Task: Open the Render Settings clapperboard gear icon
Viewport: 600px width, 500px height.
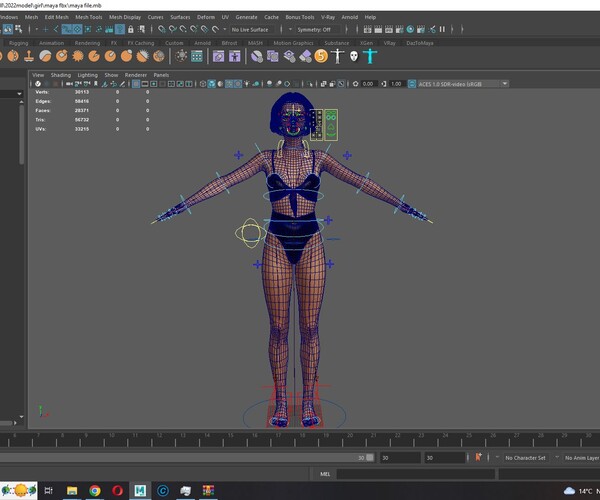Action: [399, 29]
